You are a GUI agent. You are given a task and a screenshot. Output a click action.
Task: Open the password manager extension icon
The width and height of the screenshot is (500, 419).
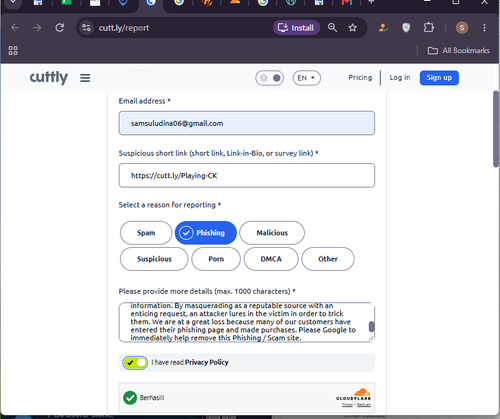pyautogui.click(x=383, y=28)
